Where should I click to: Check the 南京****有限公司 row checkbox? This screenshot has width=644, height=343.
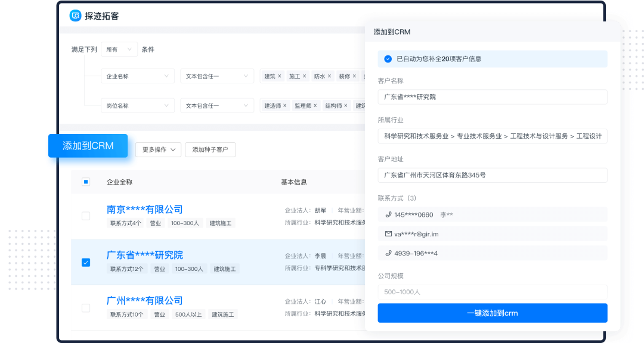click(85, 216)
